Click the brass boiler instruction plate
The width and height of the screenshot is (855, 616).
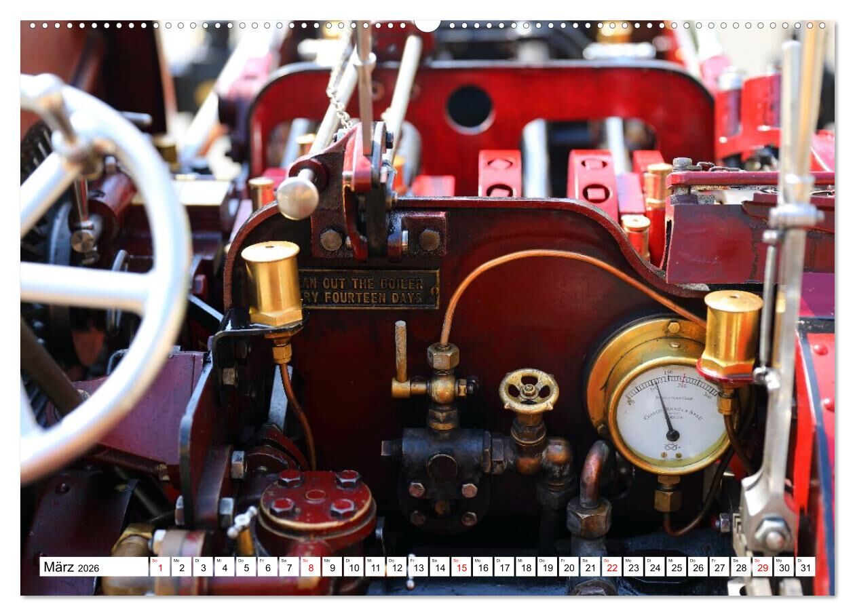pos(369,289)
